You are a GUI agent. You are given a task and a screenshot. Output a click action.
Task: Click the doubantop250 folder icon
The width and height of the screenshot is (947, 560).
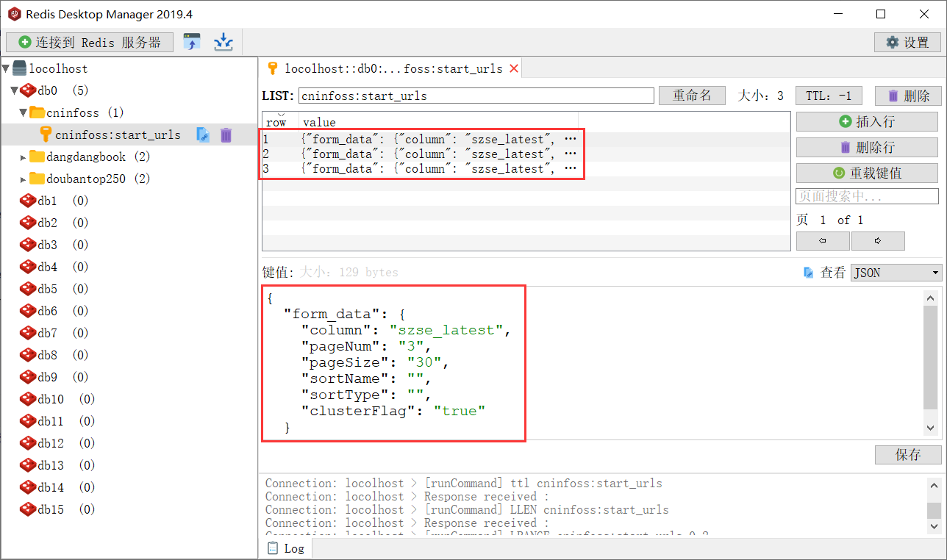coord(37,179)
